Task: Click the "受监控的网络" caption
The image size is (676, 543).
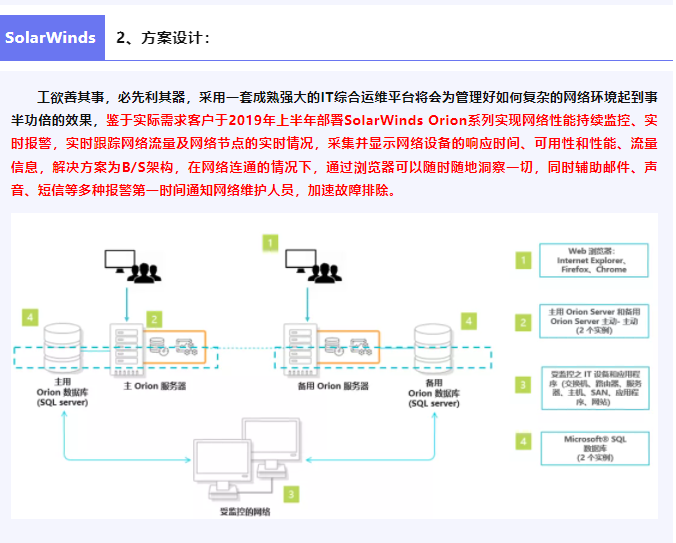Action: [x=245, y=512]
